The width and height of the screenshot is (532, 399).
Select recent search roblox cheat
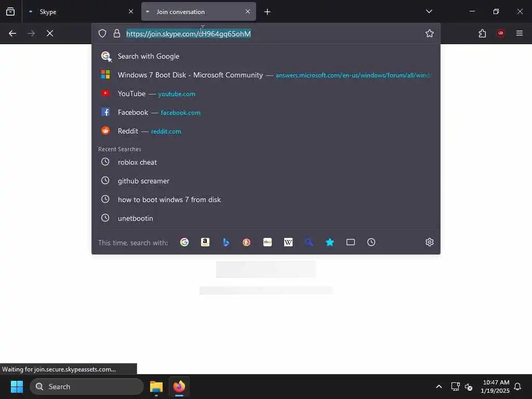tap(266, 162)
